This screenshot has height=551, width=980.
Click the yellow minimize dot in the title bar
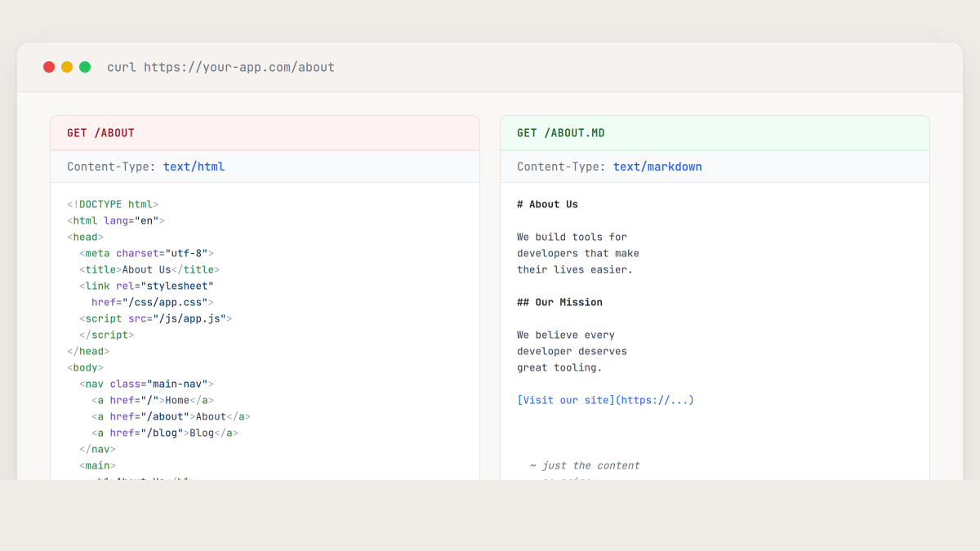(67, 67)
